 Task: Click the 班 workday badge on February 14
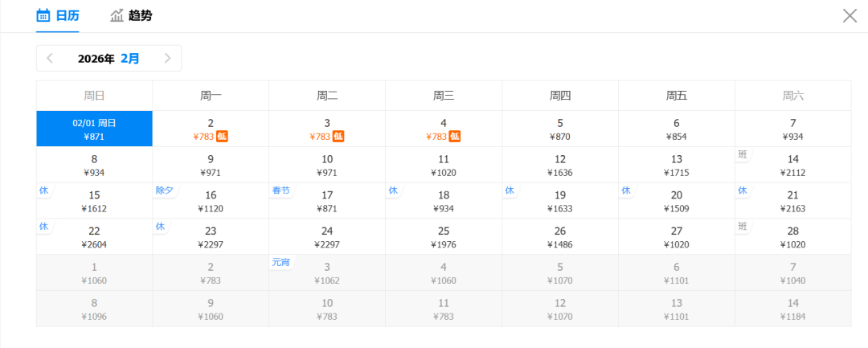[x=743, y=154]
